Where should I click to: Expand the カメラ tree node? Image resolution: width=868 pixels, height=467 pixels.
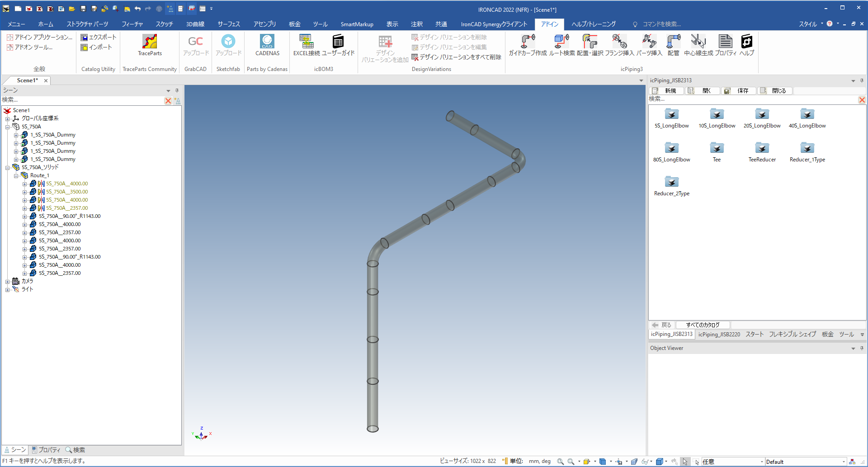pyautogui.click(x=8, y=282)
